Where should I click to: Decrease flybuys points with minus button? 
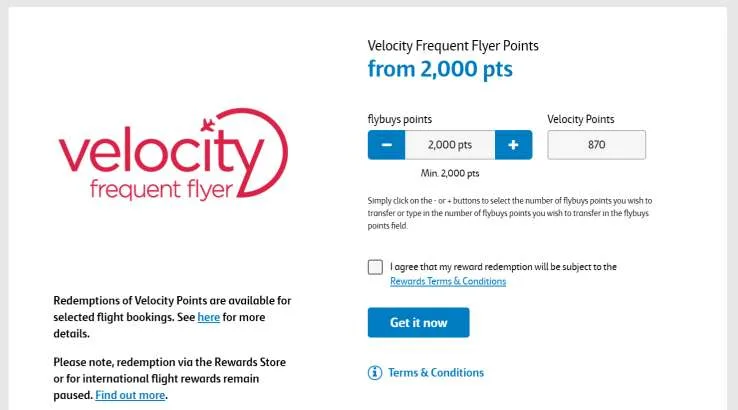click(x=387, y=145)
